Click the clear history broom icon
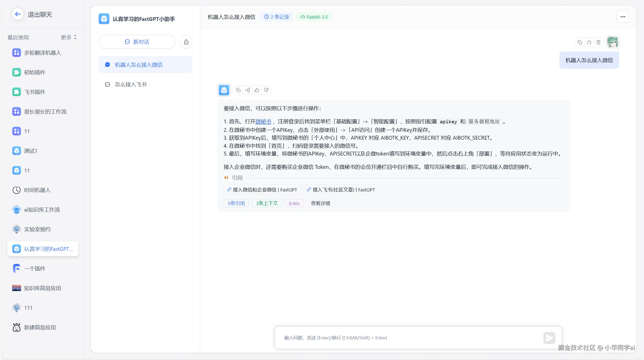Screen dimensions: 644x360 186,42
